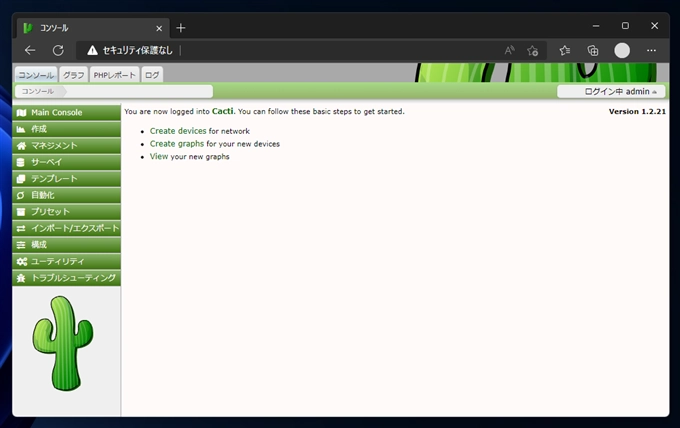
Task: Click the Cacti cactus logo in sidebar
Action: pos(63,343)
